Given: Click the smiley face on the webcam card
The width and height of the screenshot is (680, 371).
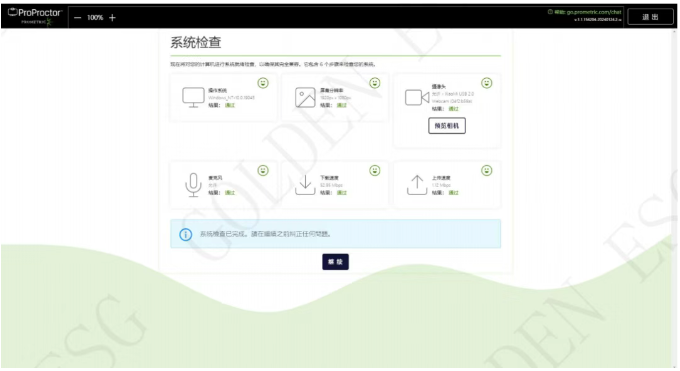Looking at the screenshot, I should pyautogui.click(x=487, y=83).
